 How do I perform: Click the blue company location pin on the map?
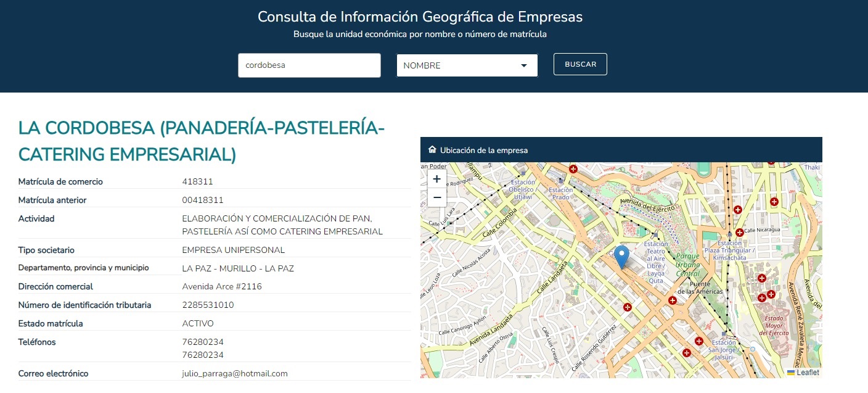(621, 255)
